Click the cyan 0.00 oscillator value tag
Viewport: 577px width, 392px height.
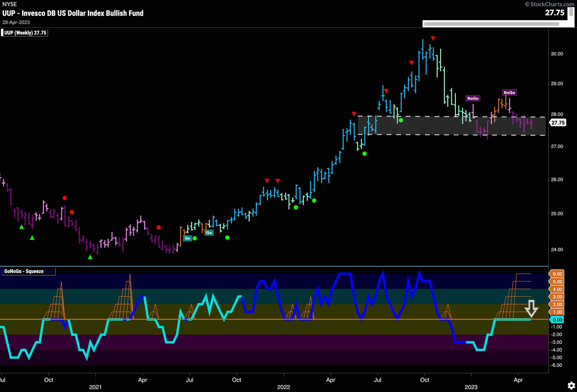coord(557,320)
